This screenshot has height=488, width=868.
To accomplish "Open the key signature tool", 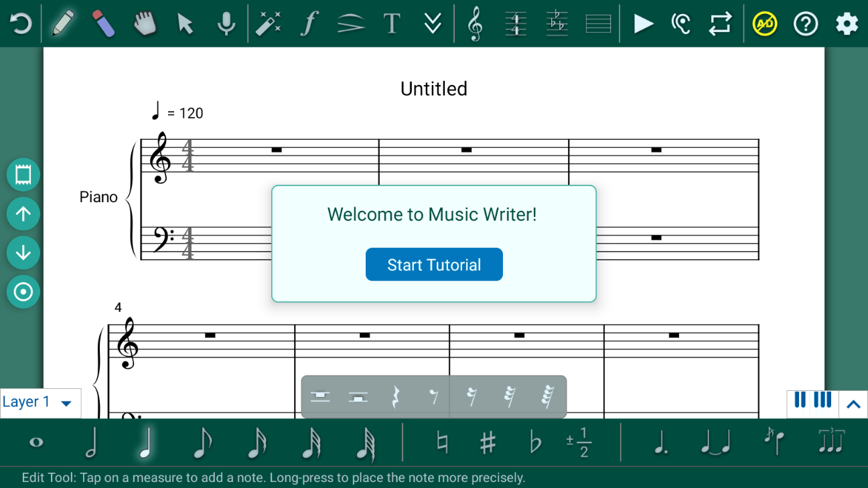I will (557, 23).
